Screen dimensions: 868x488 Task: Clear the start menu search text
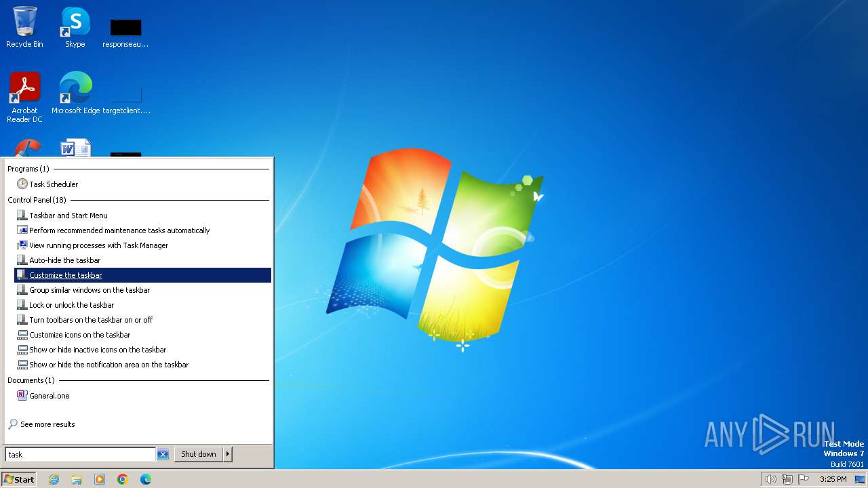163,455
